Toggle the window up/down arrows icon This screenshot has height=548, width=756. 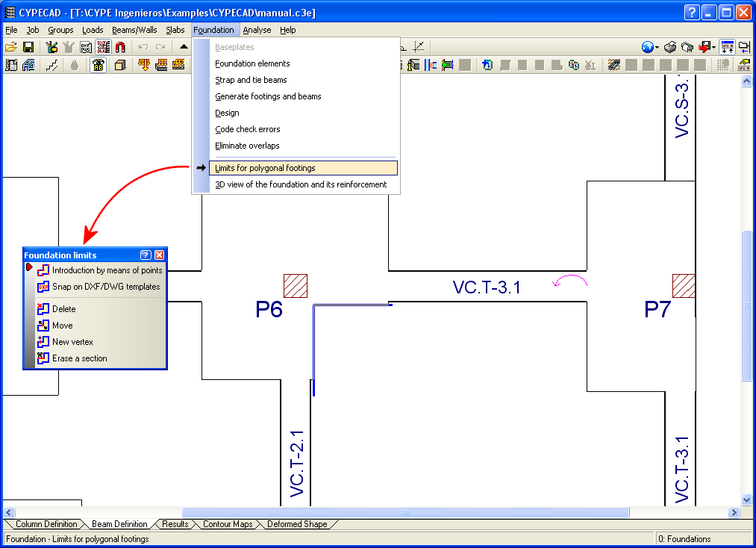point(727,47)
